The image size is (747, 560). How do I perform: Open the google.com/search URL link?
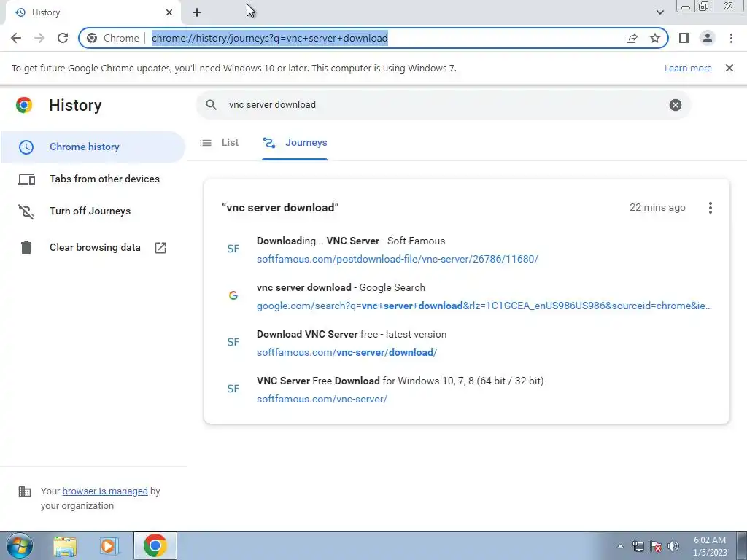[x=484, y=306]
